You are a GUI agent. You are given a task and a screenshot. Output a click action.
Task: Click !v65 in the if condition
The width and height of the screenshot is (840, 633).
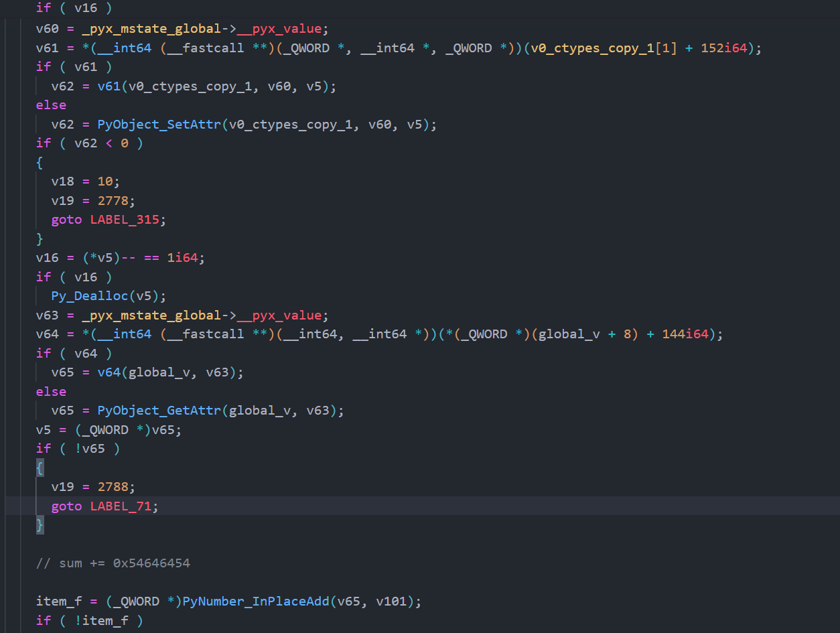(89, 448)
